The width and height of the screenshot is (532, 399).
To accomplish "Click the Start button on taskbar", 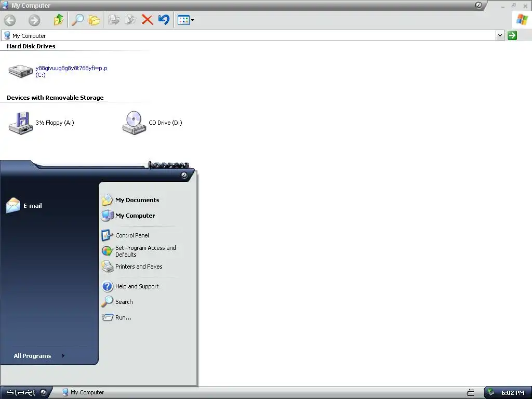I will click(26, 393).
